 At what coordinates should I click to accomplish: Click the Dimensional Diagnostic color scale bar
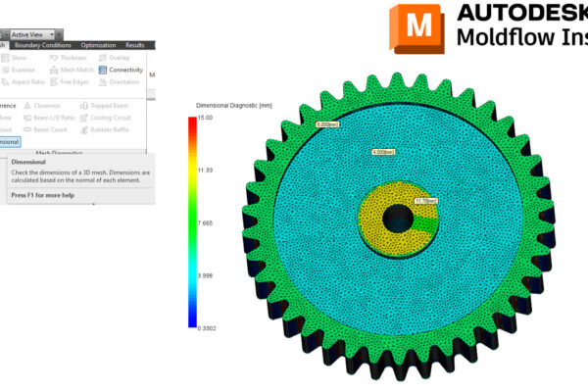(192, 222)
